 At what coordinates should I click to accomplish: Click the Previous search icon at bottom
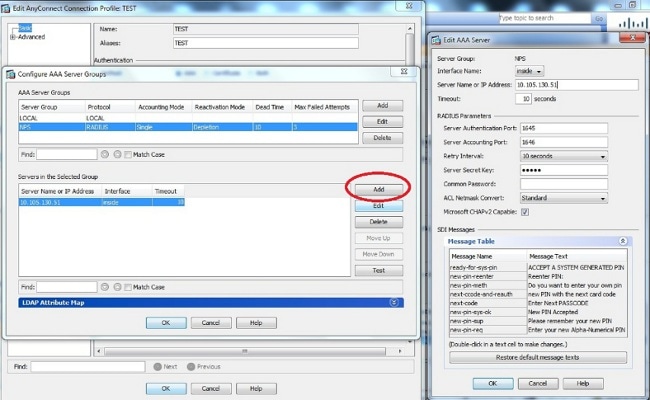point(191,367)
